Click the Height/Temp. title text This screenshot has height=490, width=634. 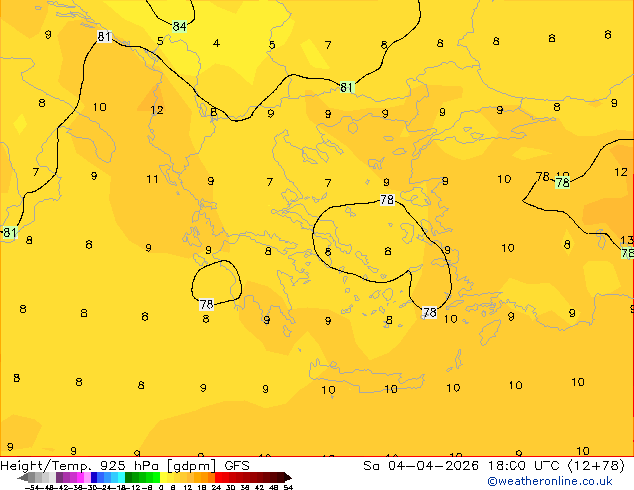pyautogui.click(x=45, y=466)
